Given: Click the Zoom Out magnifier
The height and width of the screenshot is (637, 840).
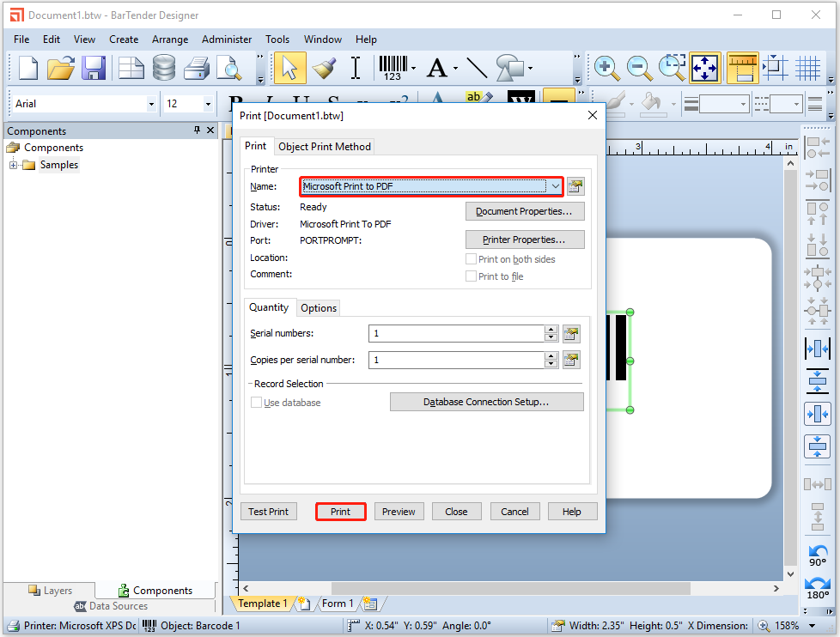Looking at the screenshot, I should [640, 68].
